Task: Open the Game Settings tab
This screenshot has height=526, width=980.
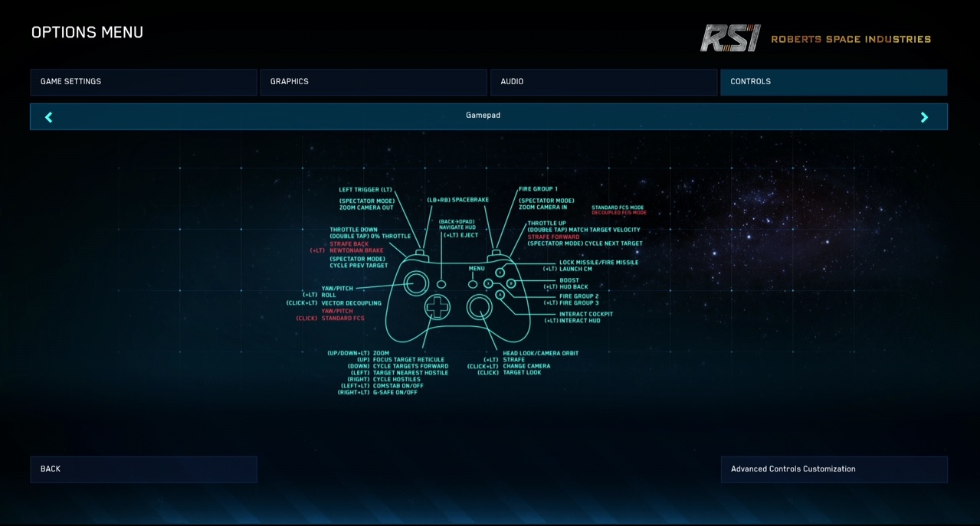Action: [x=143, y=82]
